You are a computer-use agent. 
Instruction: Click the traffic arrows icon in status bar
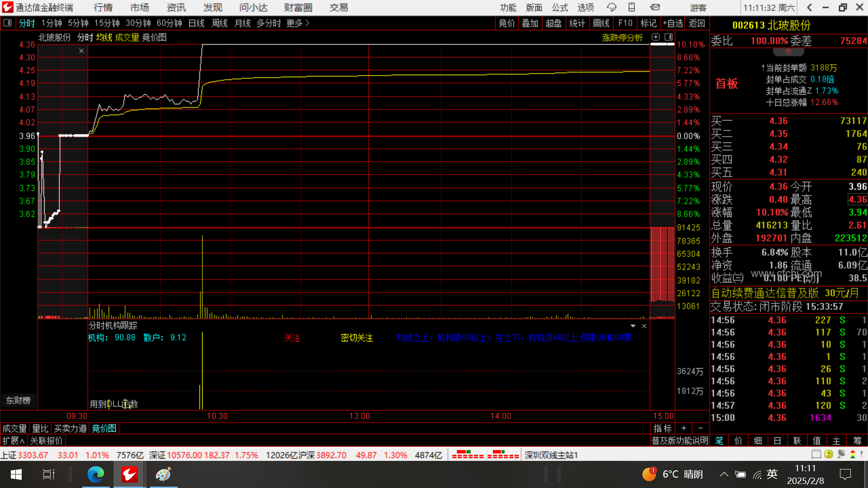853,455
